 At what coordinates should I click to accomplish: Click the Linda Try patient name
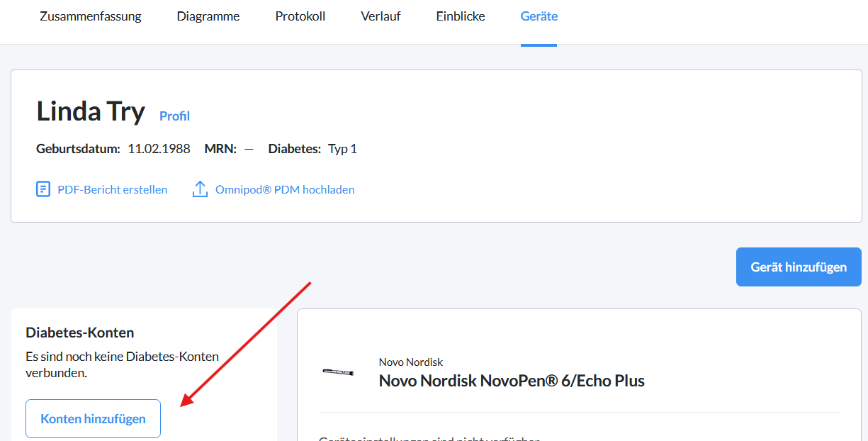tap(91, 111)
